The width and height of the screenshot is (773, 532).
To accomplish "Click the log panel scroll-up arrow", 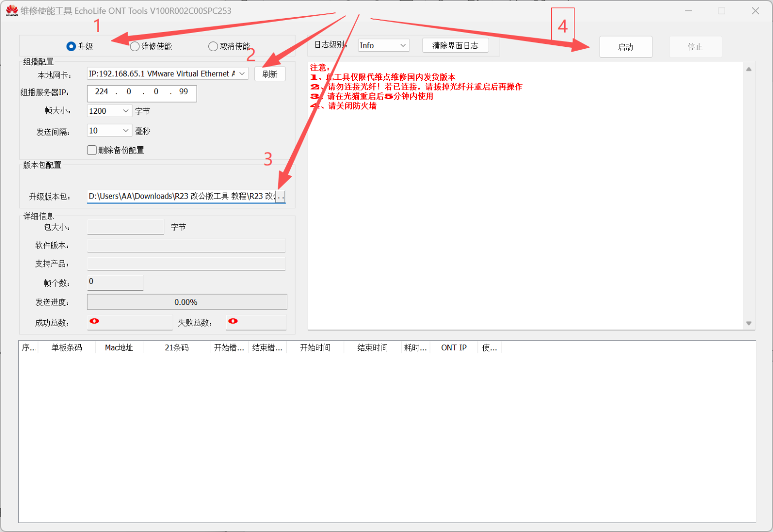I will [x=749, y=69].
